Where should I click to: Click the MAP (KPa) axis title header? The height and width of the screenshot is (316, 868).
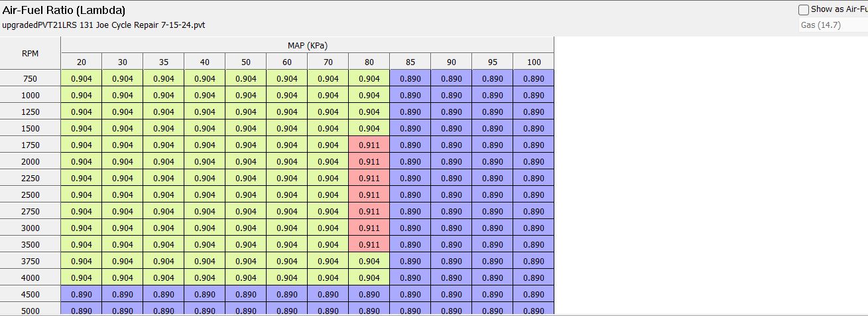tap(307, 45)
